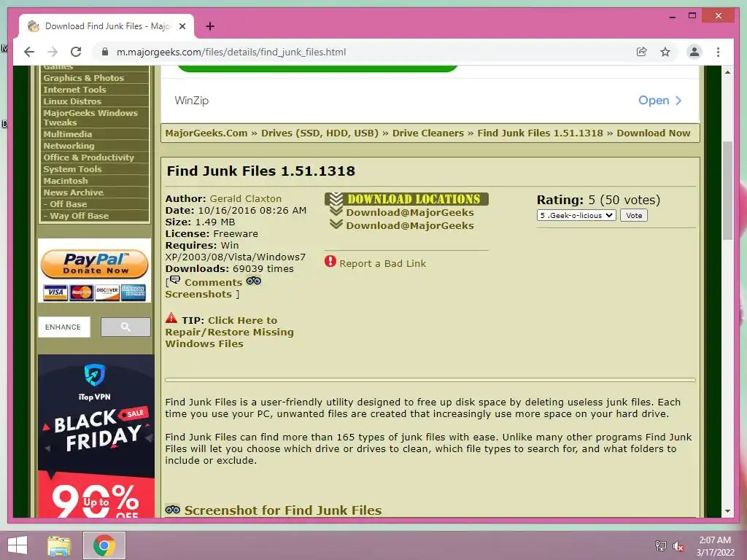This screenshot has width=747, height=560.
Task: Click the Open chevron arrow in WinZip ad
Action: pyautogui.click(x=679, y=101)
